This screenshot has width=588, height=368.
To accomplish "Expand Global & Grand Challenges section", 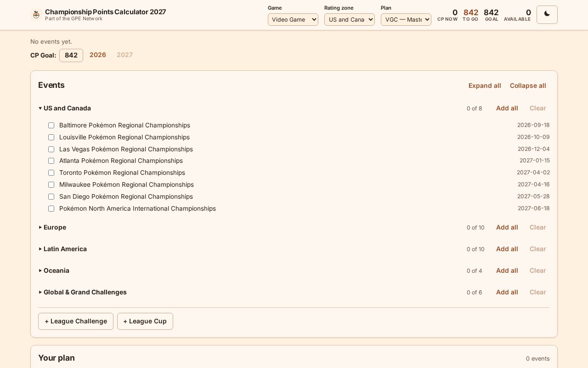I will pos(82,292).
